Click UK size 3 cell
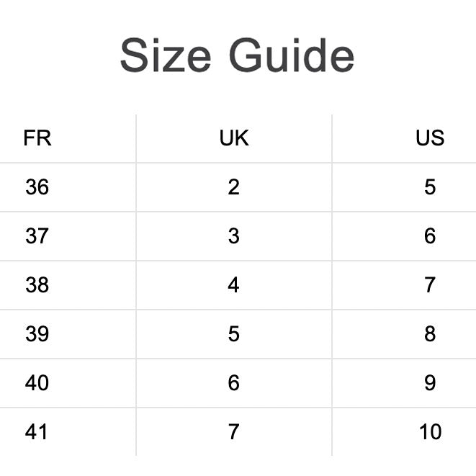This screenshot has width=476, height=476. tap(234, 236)
